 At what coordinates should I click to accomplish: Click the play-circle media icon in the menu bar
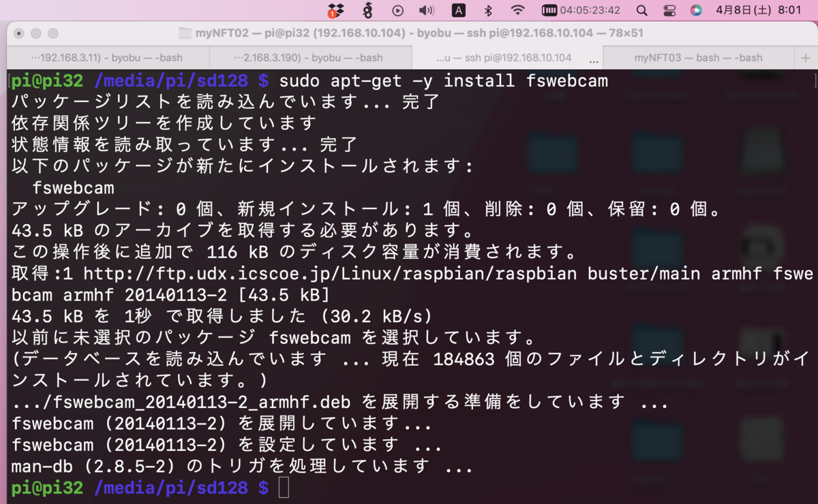click(398, 11)
